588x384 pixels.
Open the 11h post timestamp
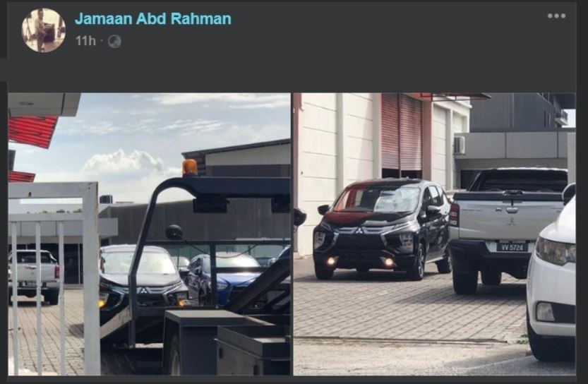85,40
